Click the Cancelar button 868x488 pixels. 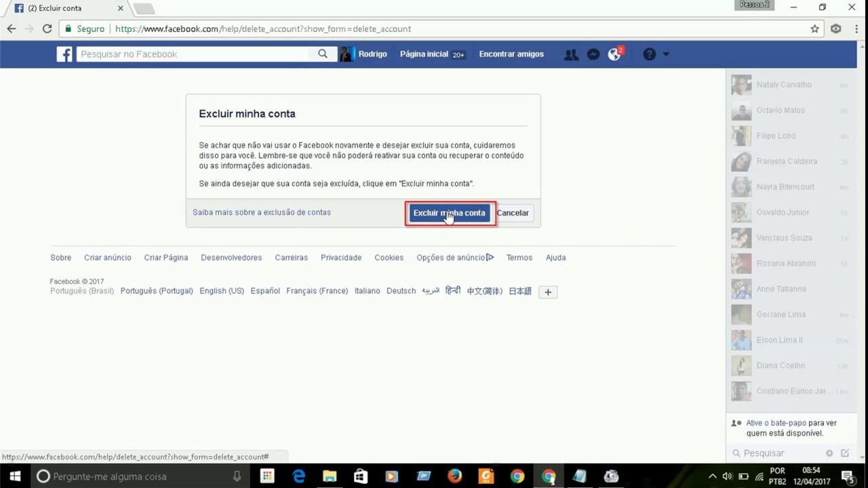(x=513, y=213)
